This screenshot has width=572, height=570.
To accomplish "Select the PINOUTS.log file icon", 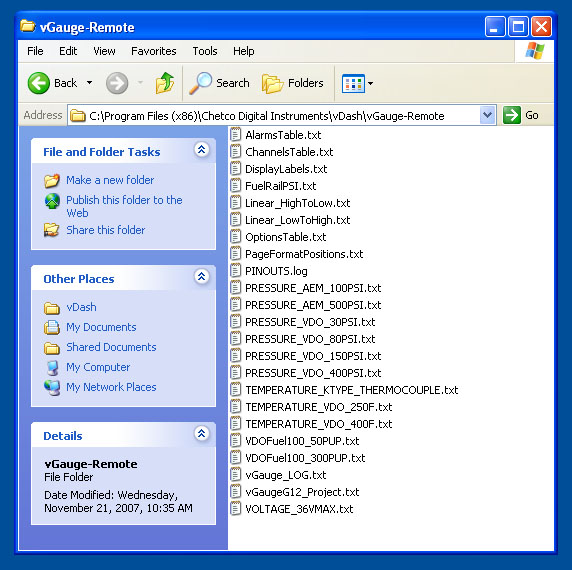I will coord(236,271).
